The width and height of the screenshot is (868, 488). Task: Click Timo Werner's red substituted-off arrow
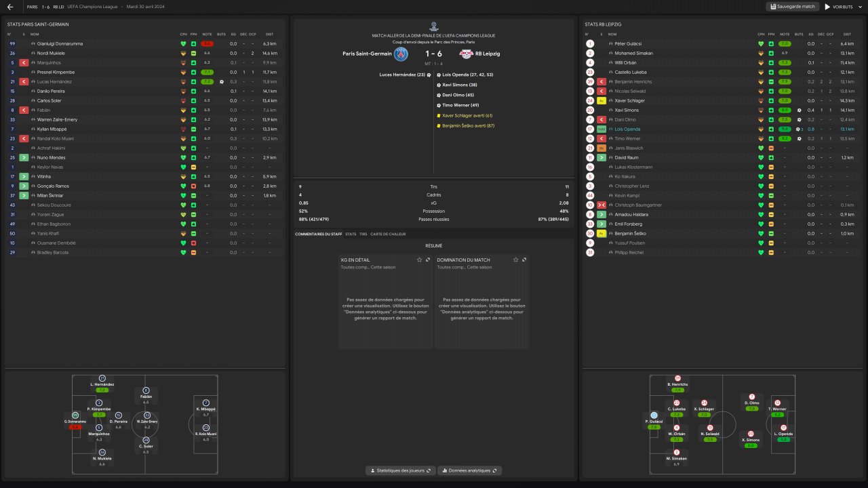tap(601, 138)
